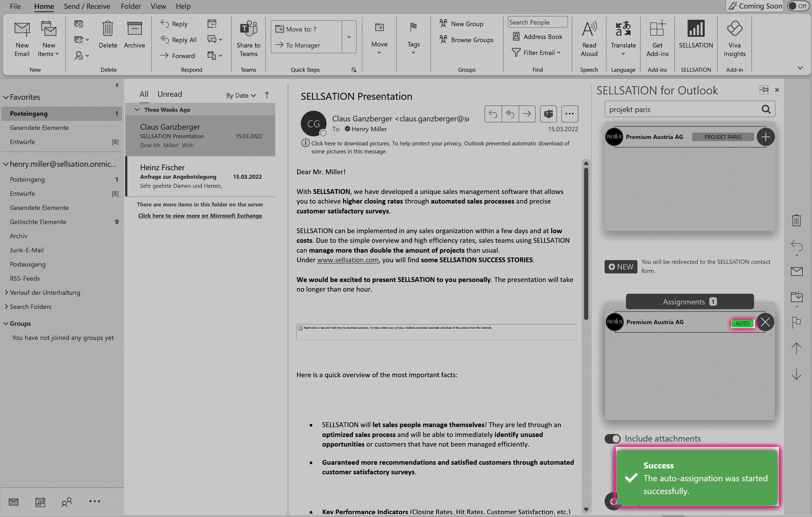Create a New Email
The height and width of the screenshot is (517, 812).
(22, 39)
